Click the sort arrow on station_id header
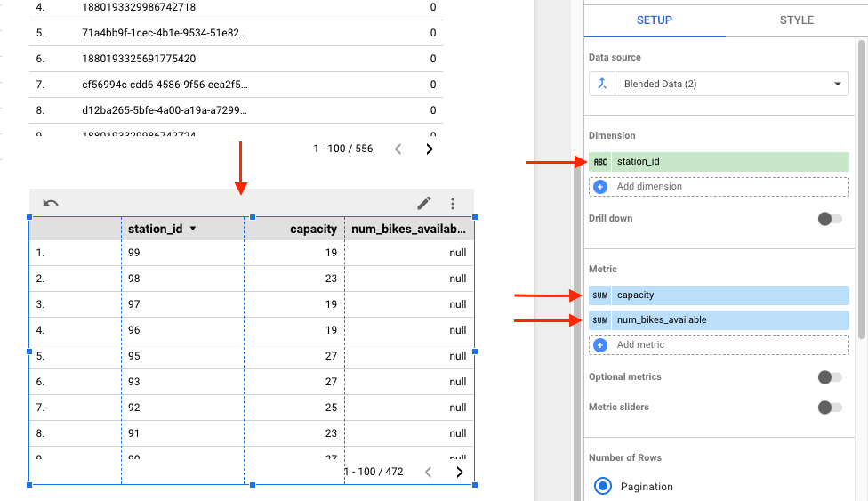This screenshot has height=501, width=868. pyautogui.click(x=193, y=229)
